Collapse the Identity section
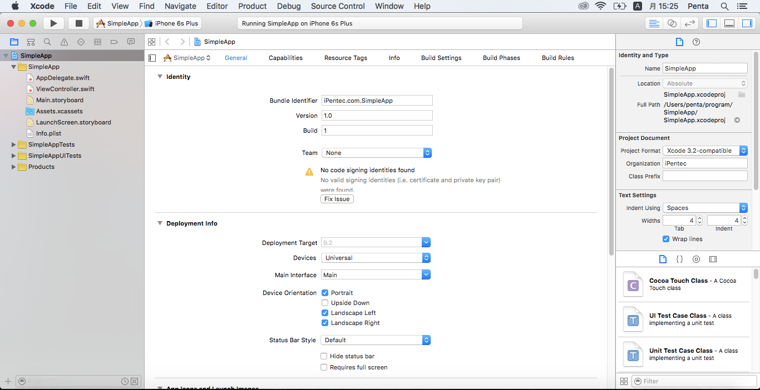This screenshot has width=760, height=390. click(x=159, y=77)
